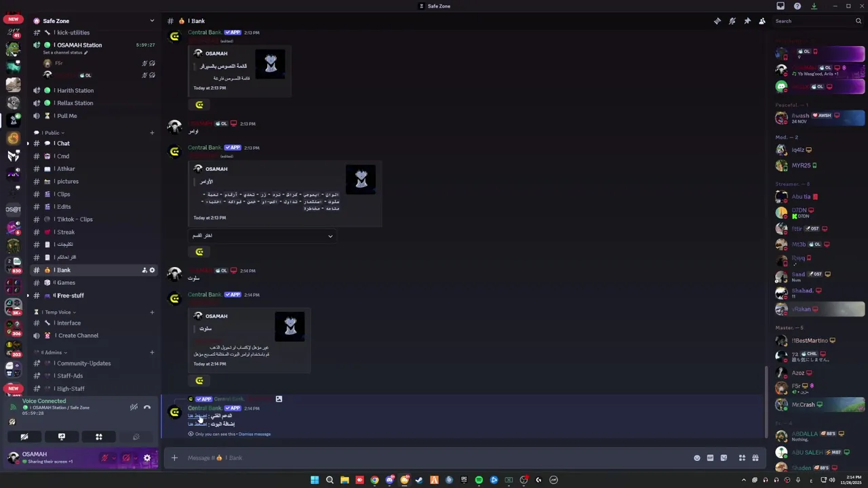Toggle the member list icon

pyautogui.click(x=762, y=21)
